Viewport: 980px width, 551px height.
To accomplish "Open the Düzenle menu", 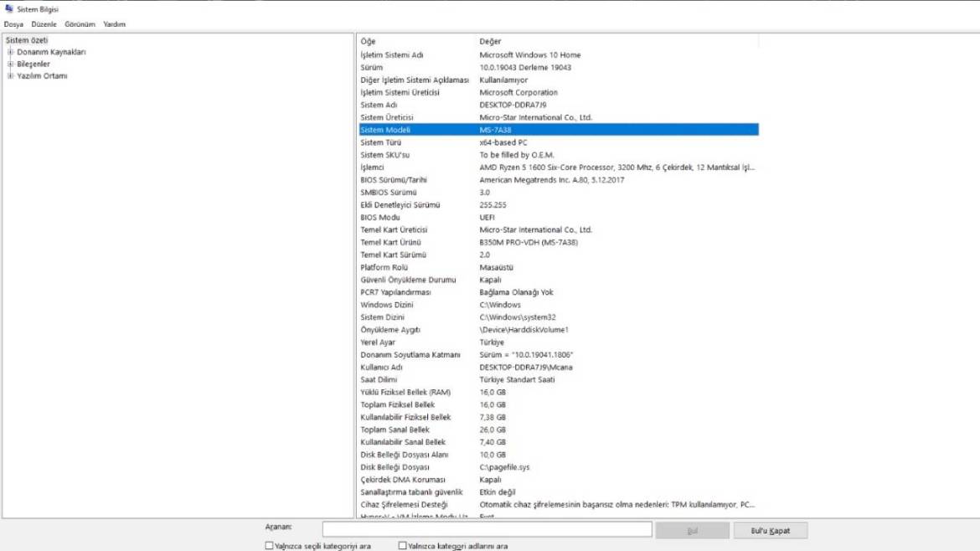I will pyautogui.click(x=44, y=24).
